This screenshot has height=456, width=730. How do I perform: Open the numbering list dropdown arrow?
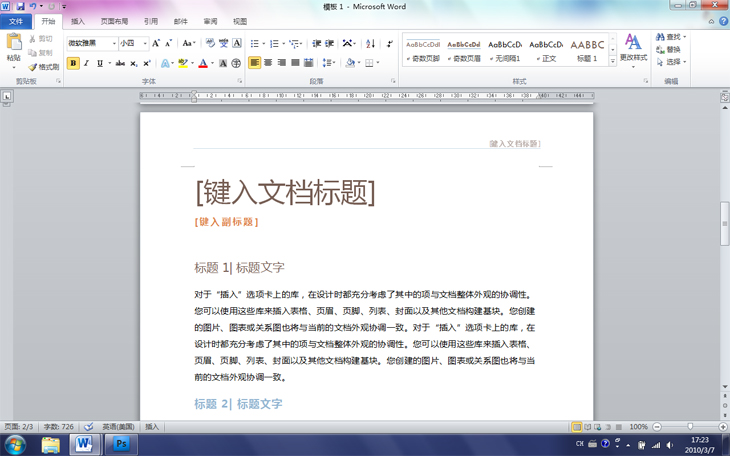[284, 44]
